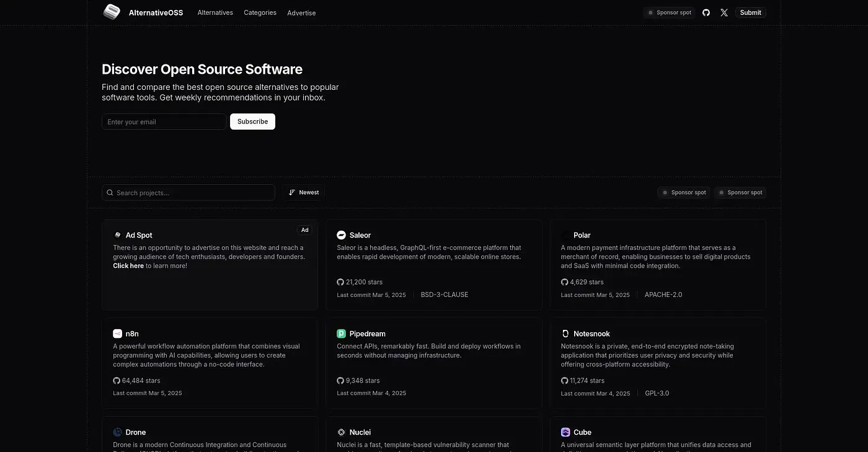Open the Newest sort dropdown

[304, 192]
